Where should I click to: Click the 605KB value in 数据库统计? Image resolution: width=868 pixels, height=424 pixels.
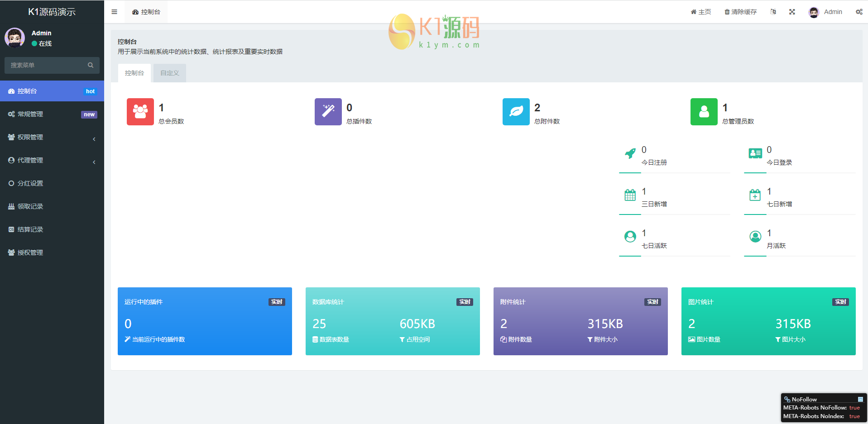[417, 324]
